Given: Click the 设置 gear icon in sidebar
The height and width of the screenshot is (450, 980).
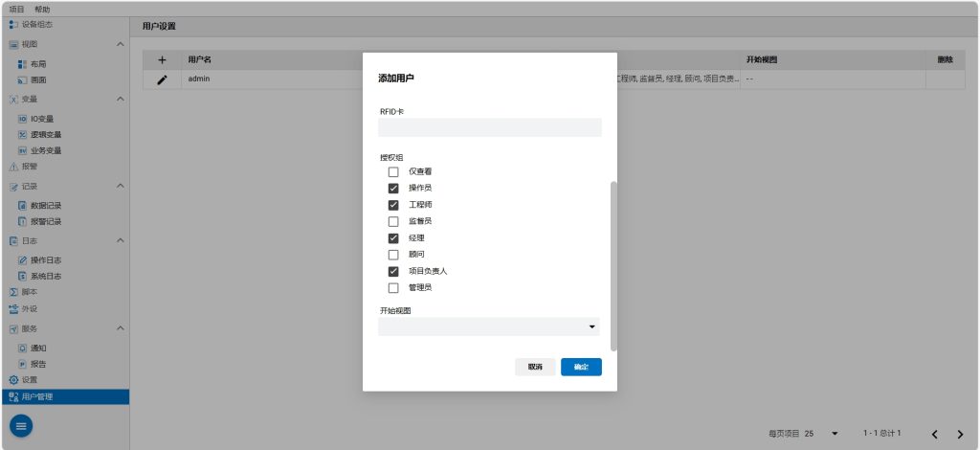Looking at the screenshot, I should tap(13, 380).
